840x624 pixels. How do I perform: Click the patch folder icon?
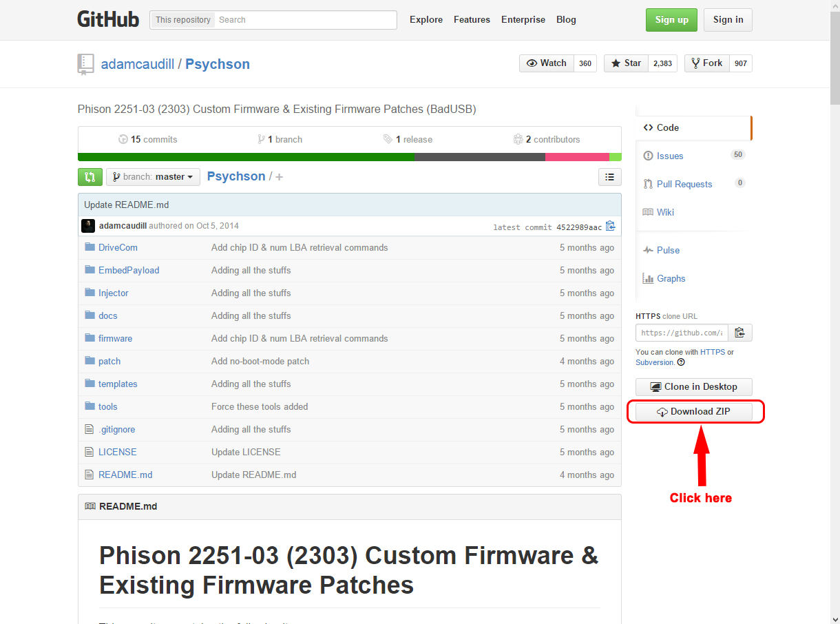[90, 361]
